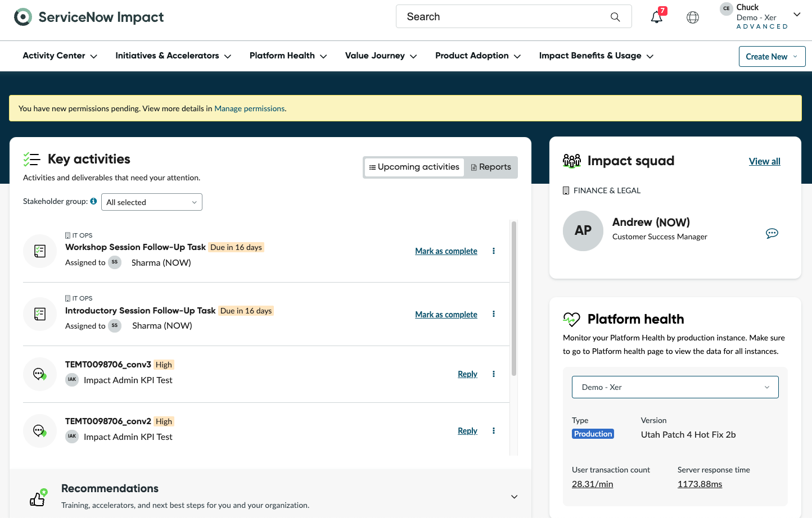Screen dimensions: 812x518
Task: Expand the Chuck user profile chevron
Action: pyautogui.click(x=797, y=15)
